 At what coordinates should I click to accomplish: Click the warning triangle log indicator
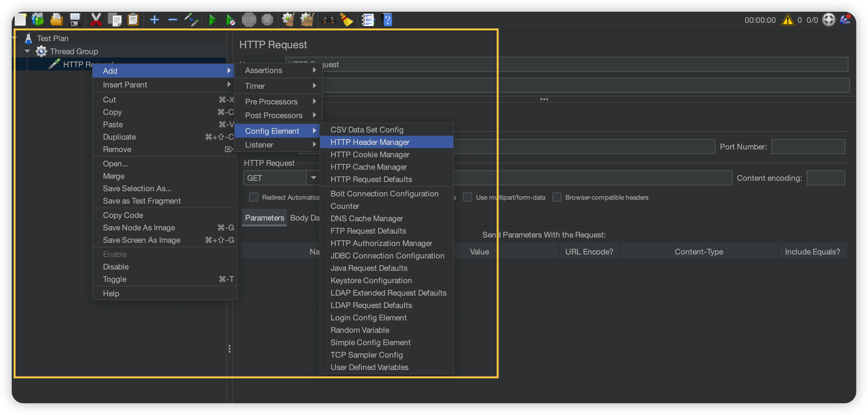pos(787,20)
